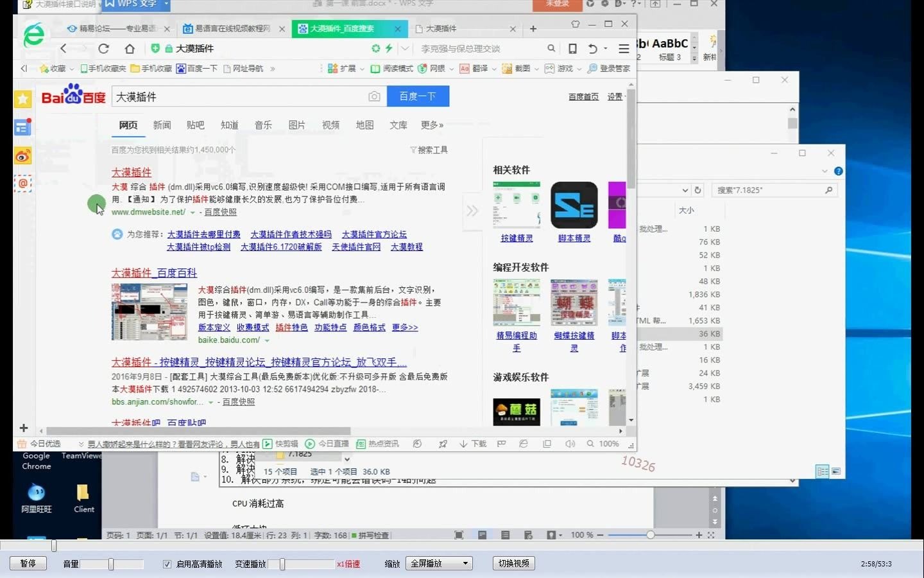The height and width of the screenshot is (578, 924).
Task: Open the 全屏播放 zoom dropdown
Action: tap(439, 563)
